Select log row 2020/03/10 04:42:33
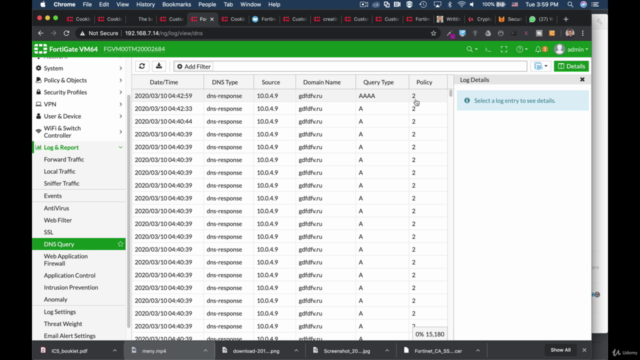Image resolution: width=640 pixels, height=360 pixels. 289,109
